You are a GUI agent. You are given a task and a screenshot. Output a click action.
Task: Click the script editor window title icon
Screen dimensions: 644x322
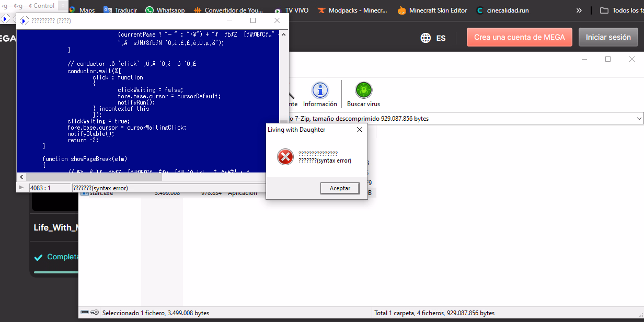[x=24, y=21]
